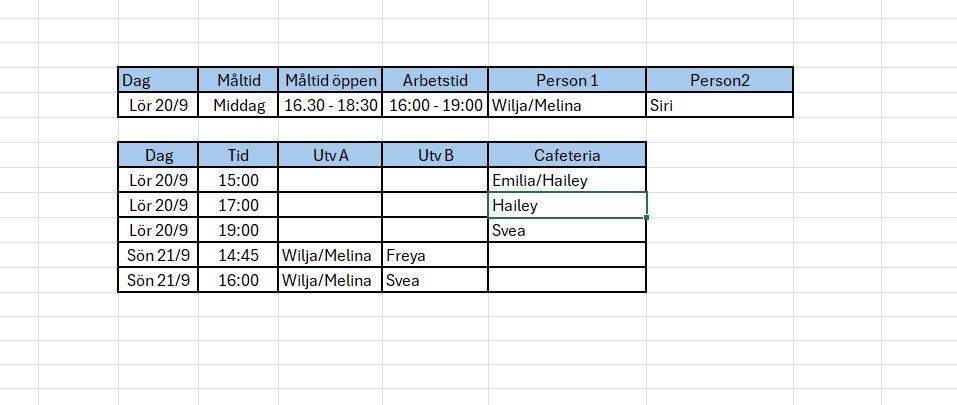957x405 pixels.
Task: Select the "16.30 - 18:30" opening time cell
Action: click(331, 105)
